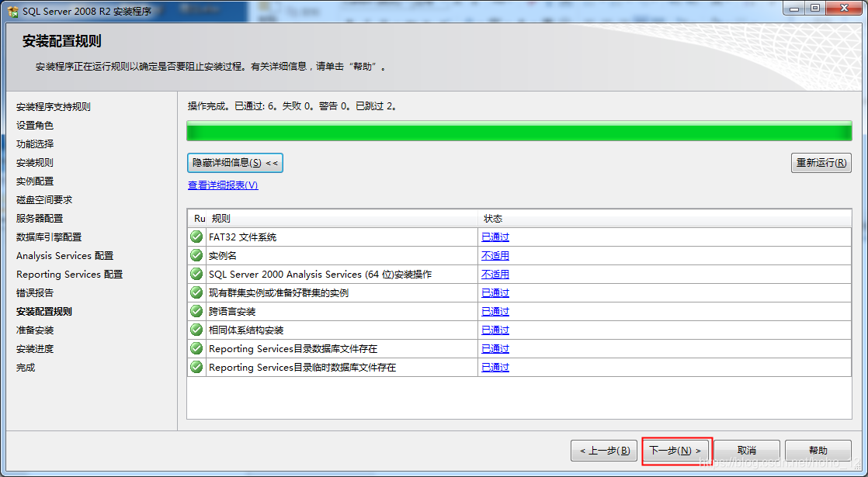Click rule text SQL Server 2000 Analysis Services (64 位)安装操作
This screenshot has width=868, height=477.
click(320, 274)
